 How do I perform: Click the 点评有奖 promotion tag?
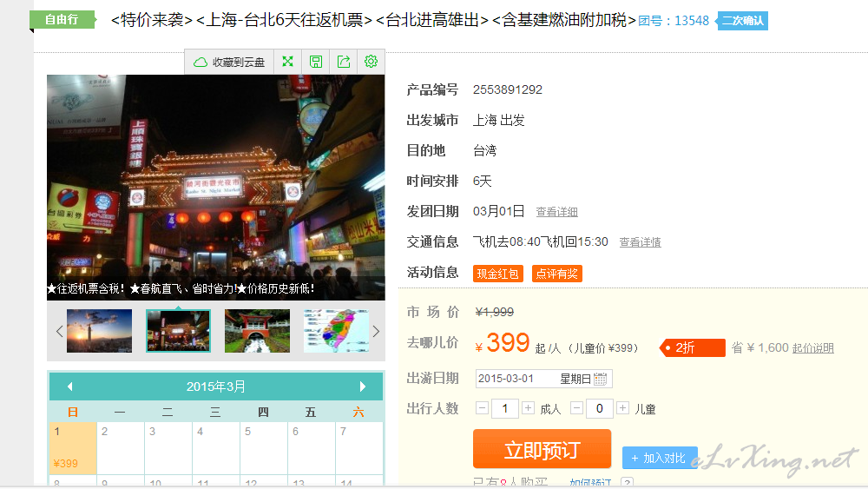[x=557, y=274]
